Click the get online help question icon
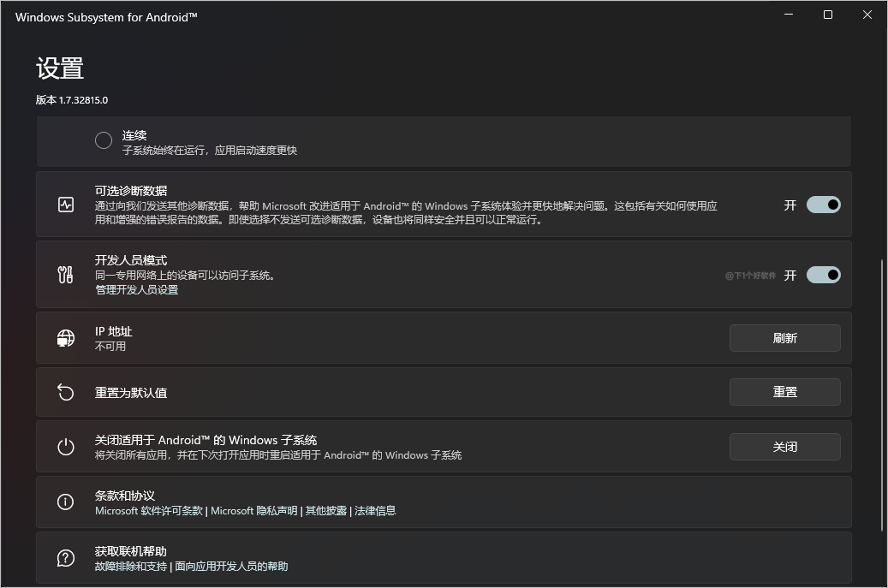 (x=66, y=558)
